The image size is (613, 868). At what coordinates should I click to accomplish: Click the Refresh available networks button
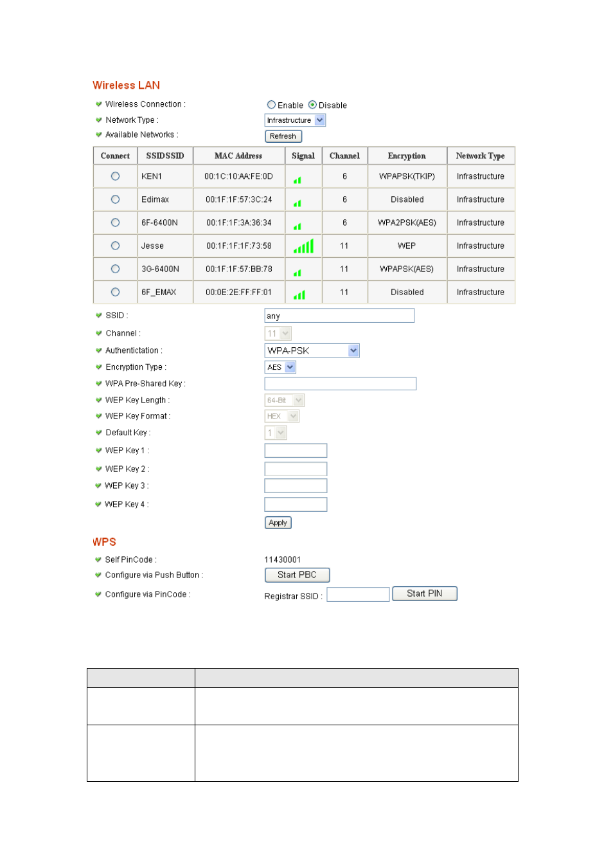[283, 136]
